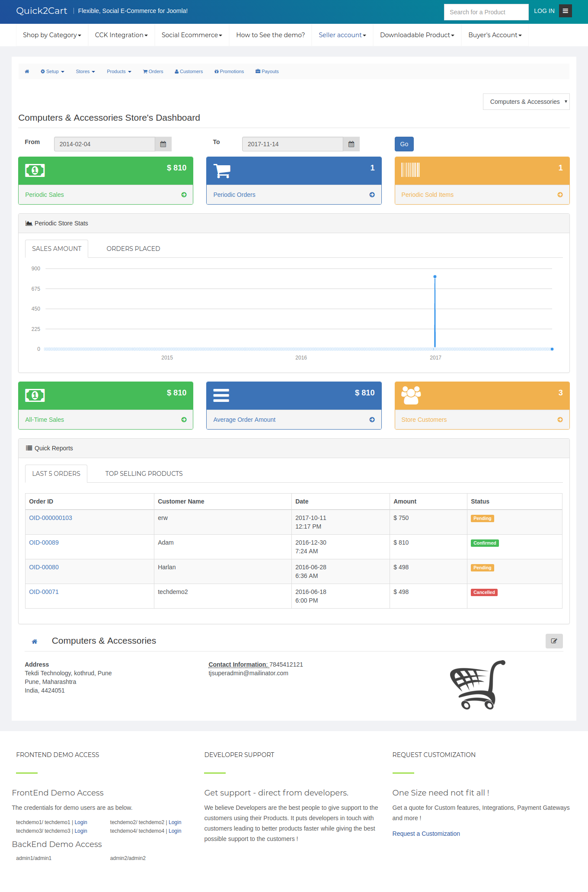This screenshot has width=588, height=892.
Task: Expand the Setup dropdown menu
Action: click(52, 72)
